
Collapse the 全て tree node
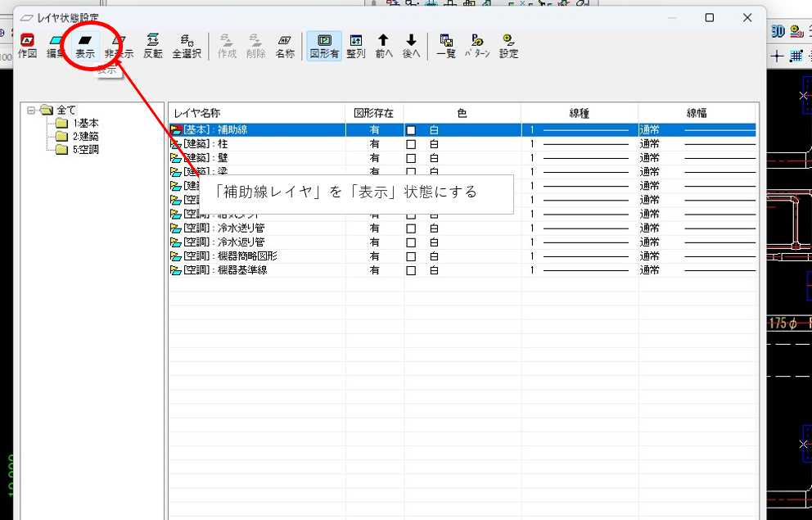click(x=31, y=110)
